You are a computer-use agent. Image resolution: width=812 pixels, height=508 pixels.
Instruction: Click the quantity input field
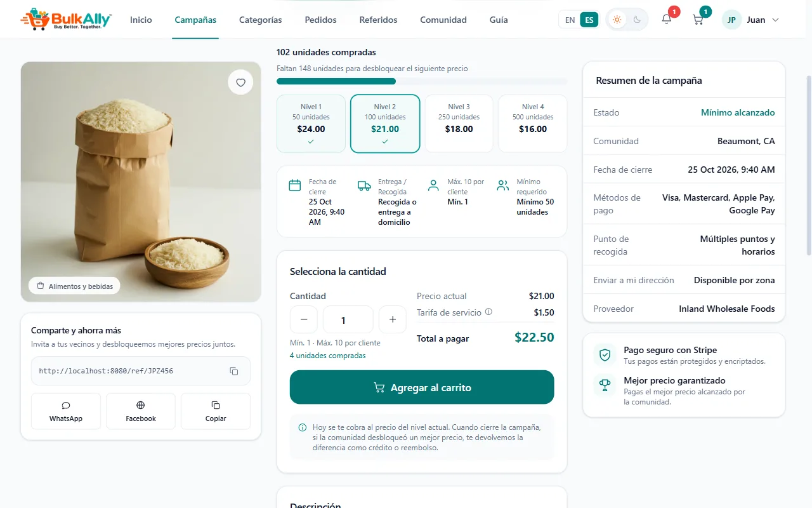click(x=348, y=319)
